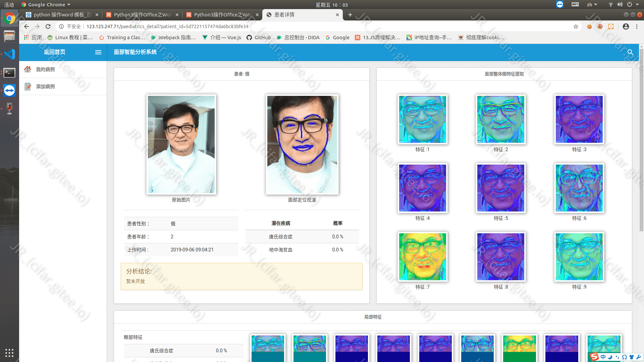Toggle the hamburger sidebar menu

98,52
